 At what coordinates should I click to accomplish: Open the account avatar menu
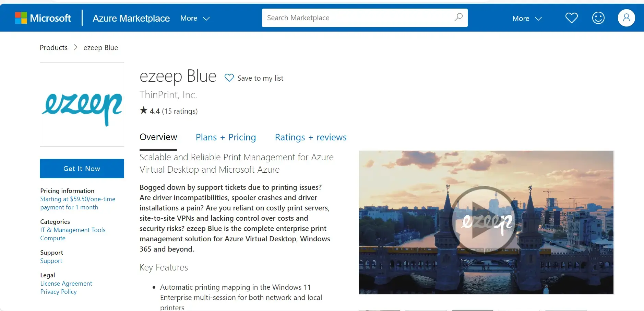pyautogui.click(x=627, y=18)
